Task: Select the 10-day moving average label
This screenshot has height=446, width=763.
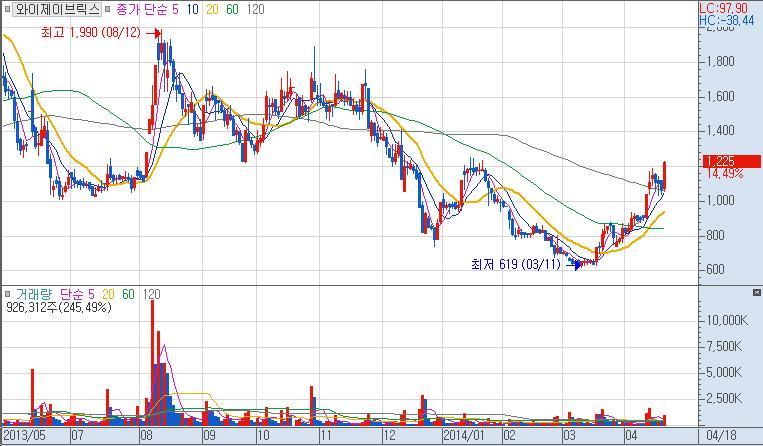Action: click(x=192, y=9)
